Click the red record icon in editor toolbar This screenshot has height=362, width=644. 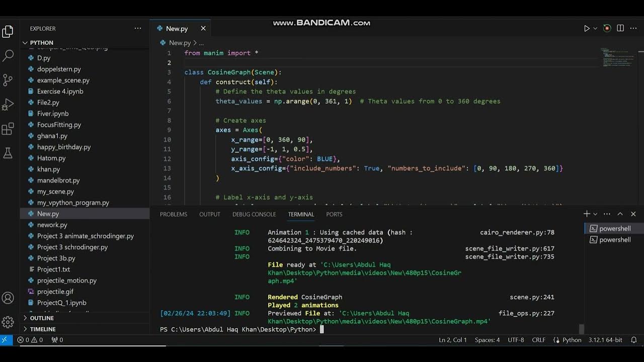[x=607, y=29]
